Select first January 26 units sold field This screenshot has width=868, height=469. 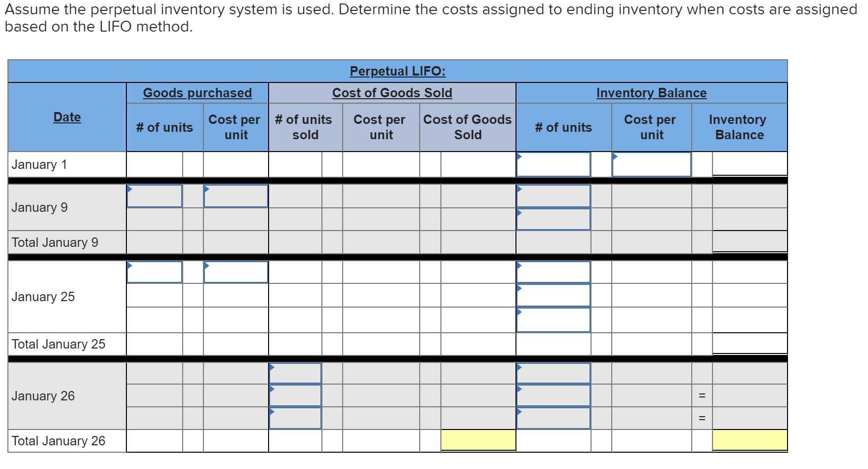click(x=295, y=374)
